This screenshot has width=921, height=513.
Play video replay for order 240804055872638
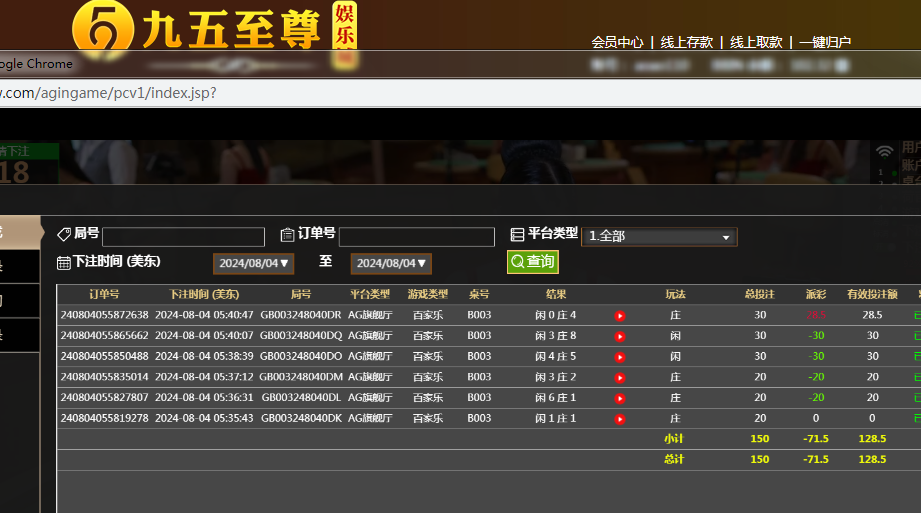click(x=620, y=316)
